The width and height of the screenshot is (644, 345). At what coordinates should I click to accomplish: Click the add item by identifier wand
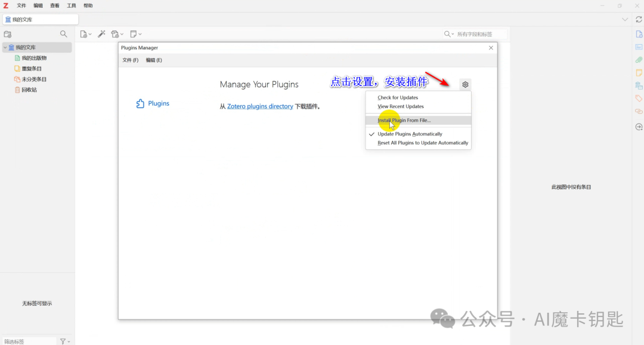[101, 34]
